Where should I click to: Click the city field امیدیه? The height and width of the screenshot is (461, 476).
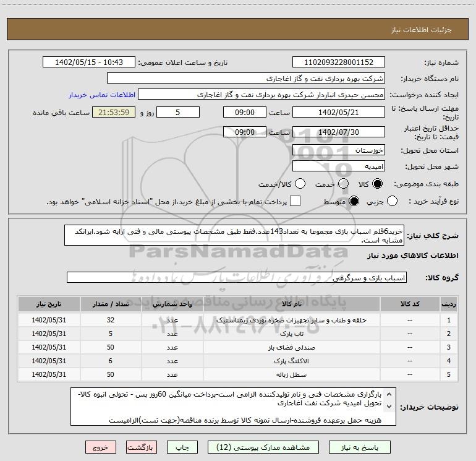click(339, 166)
